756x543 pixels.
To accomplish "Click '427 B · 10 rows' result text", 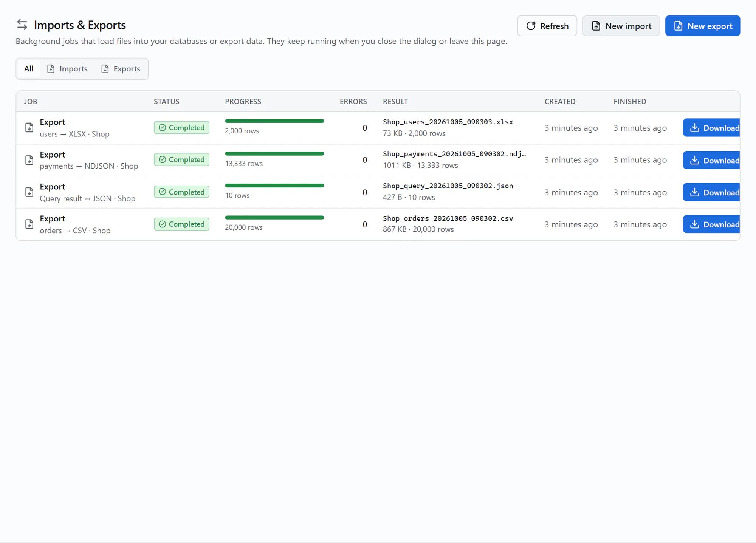I will pos(409,197).
